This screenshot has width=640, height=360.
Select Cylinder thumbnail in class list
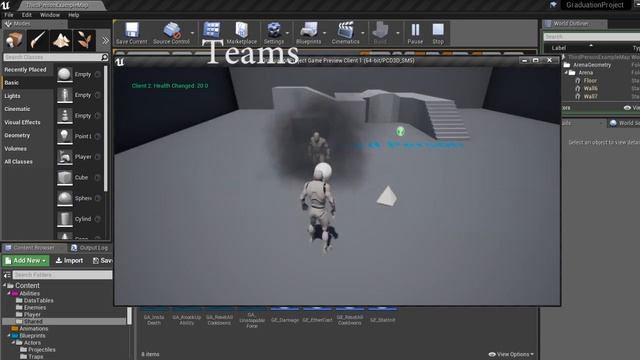click(x=64, y=219)
